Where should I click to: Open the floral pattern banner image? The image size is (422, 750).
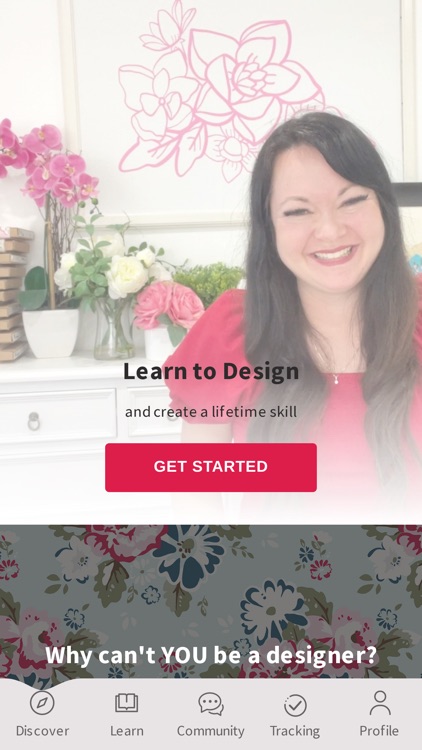[x=211, y=601]
